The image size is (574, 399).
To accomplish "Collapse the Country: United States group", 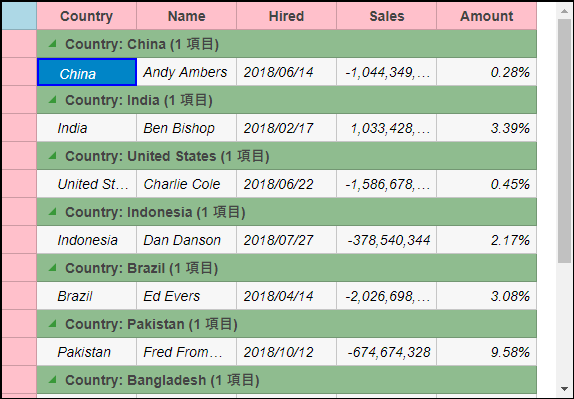I will pos(53,156).
